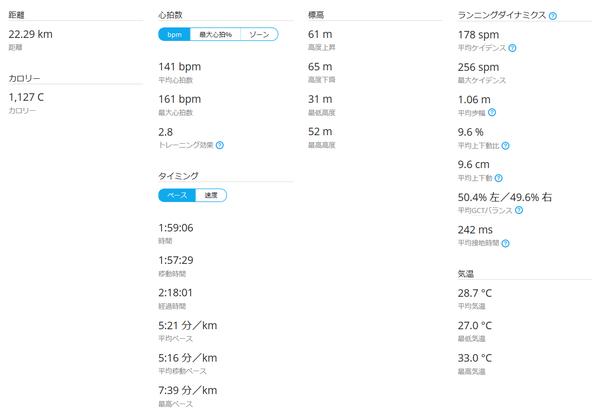
Task: Select bpm heart rate toggle
Action: [x=174, y=34]
